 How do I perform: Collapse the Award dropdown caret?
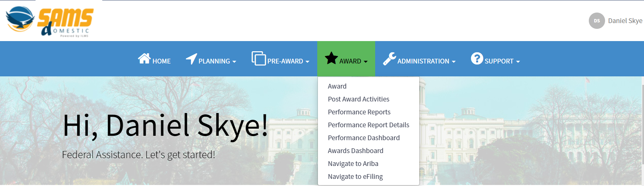point(366,62)
